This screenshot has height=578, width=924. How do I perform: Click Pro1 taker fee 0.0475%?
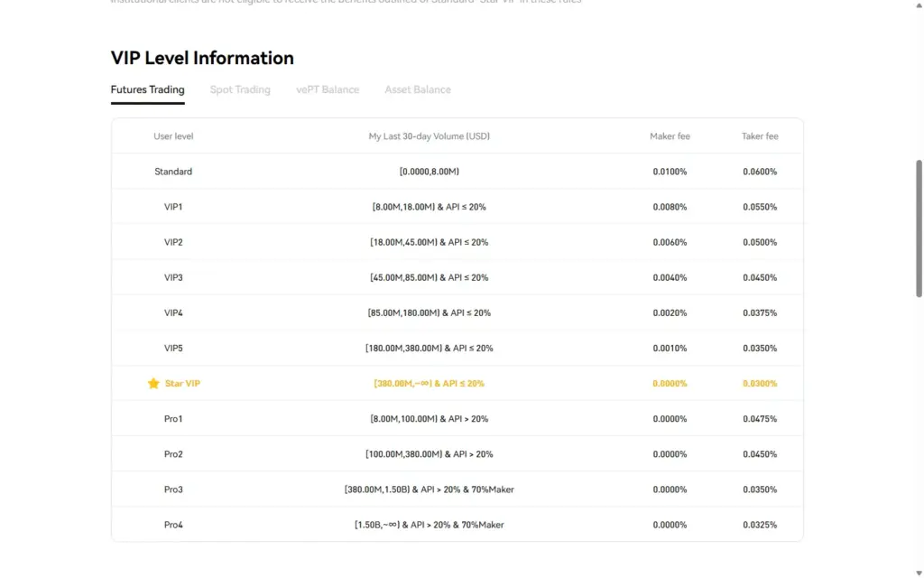pos(760,419)
